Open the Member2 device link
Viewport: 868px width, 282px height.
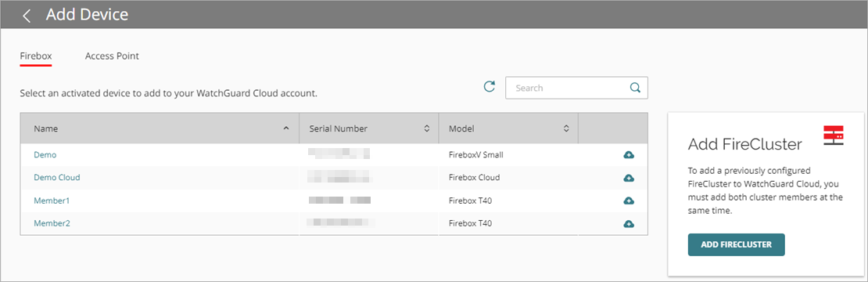tap(52, 223)
